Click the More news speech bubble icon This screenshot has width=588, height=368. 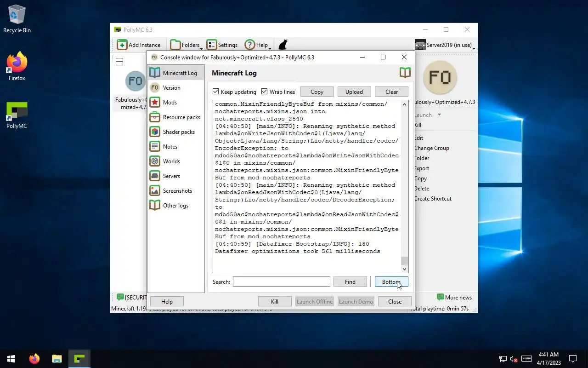440,297
